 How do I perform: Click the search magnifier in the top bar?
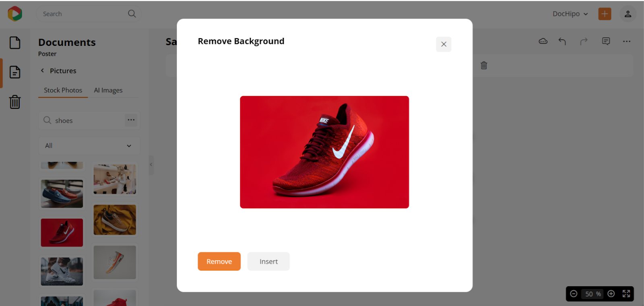pyautogui.click(x=132, y=14)
